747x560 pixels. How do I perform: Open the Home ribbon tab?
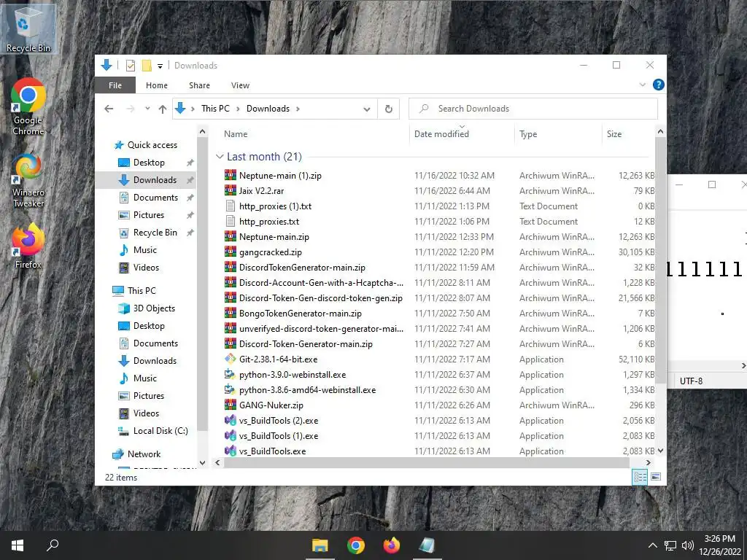[x=157, y=85]
